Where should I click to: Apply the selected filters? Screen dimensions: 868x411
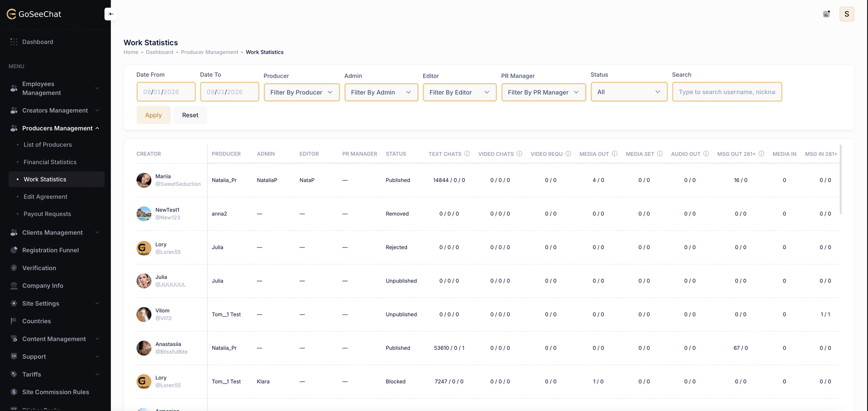click(153, 115)
